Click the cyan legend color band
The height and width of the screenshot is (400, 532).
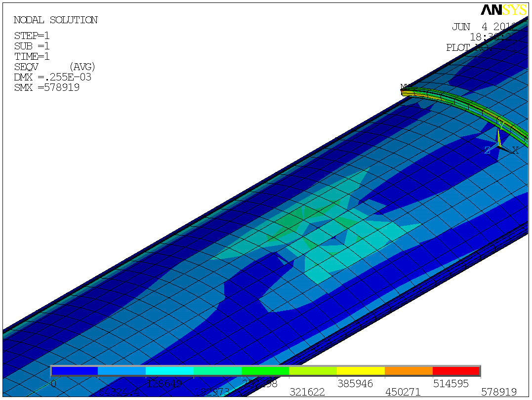(169, 371)
